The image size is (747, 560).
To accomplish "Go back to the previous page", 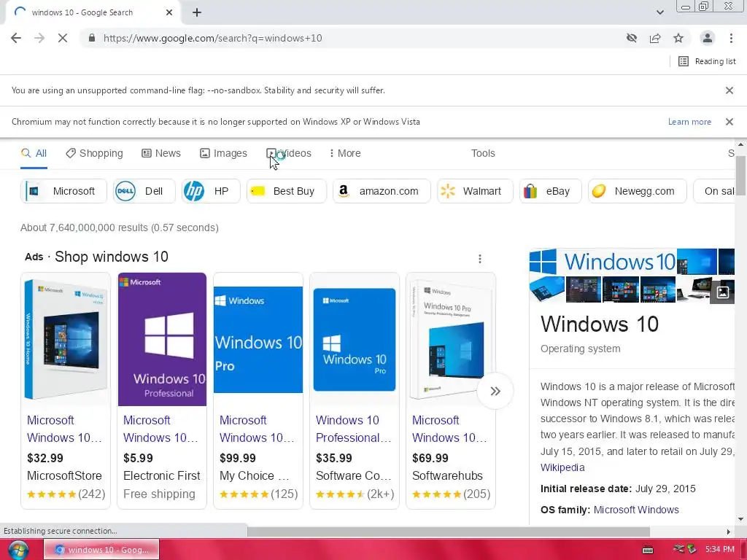I will [16, 38].
